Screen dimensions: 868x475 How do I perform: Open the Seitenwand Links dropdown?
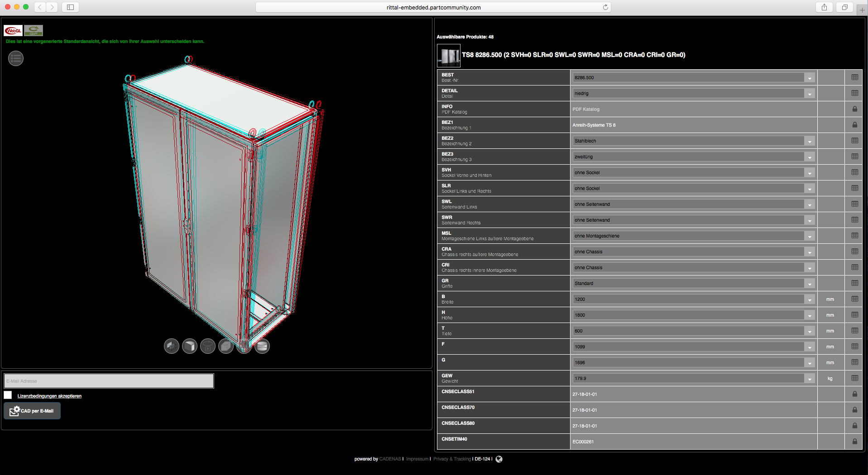click(x=694, y=204)
